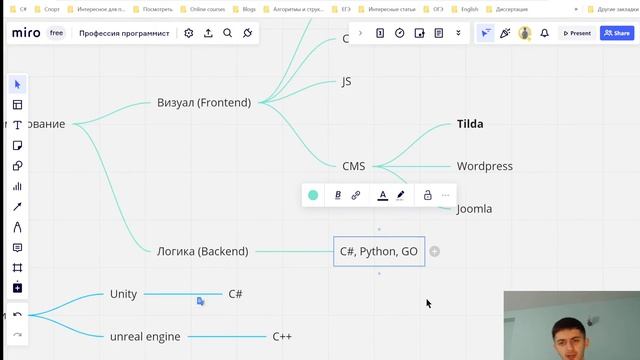Click the Share button
Screen dimensions: 640x360
click(617, 33)
